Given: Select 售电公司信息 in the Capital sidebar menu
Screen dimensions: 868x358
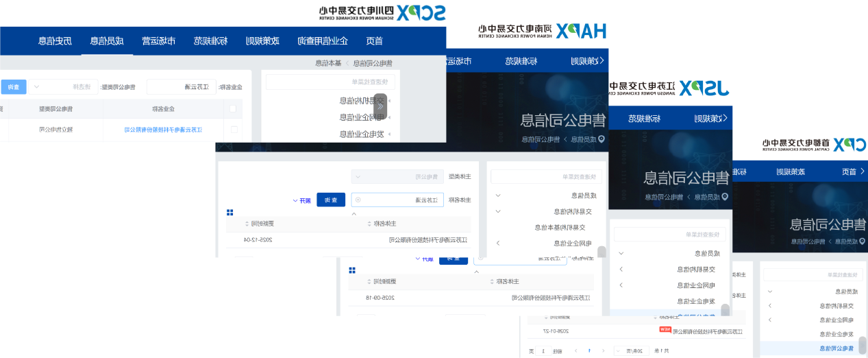Looking at the screenshot, I should pos(837,348).
